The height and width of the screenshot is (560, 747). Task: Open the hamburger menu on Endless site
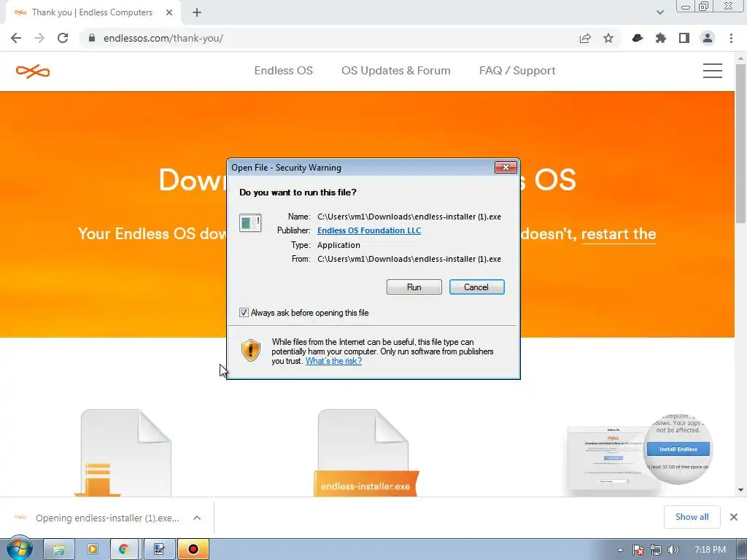(x=712, y=71)
